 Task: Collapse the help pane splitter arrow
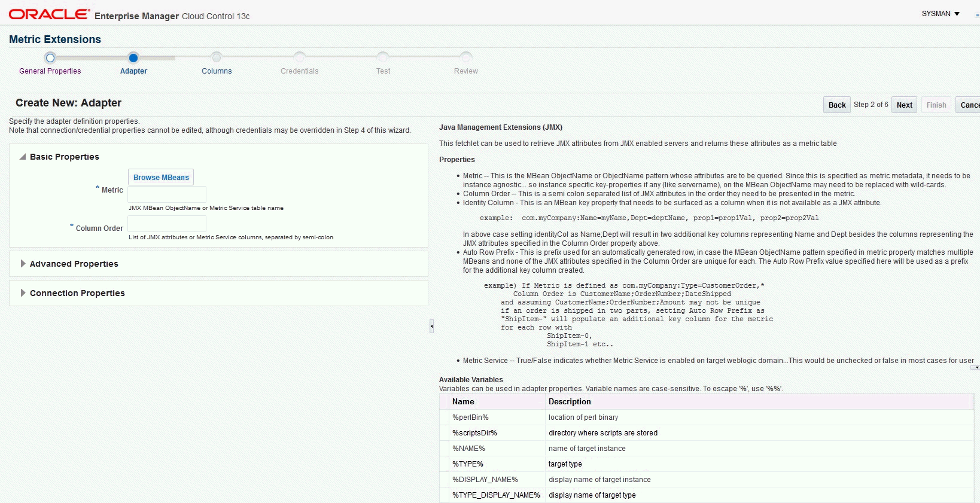click(431, 326)
